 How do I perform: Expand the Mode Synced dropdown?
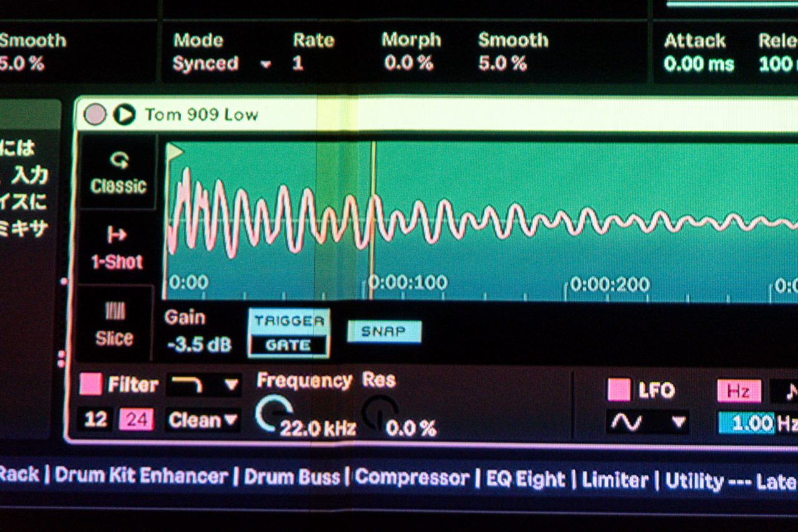[222, 64]
